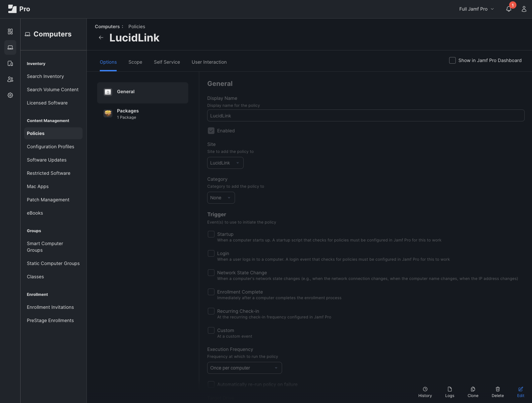Enable the Recurring Check-in trigger
The image size is (532, 403).
211,311
